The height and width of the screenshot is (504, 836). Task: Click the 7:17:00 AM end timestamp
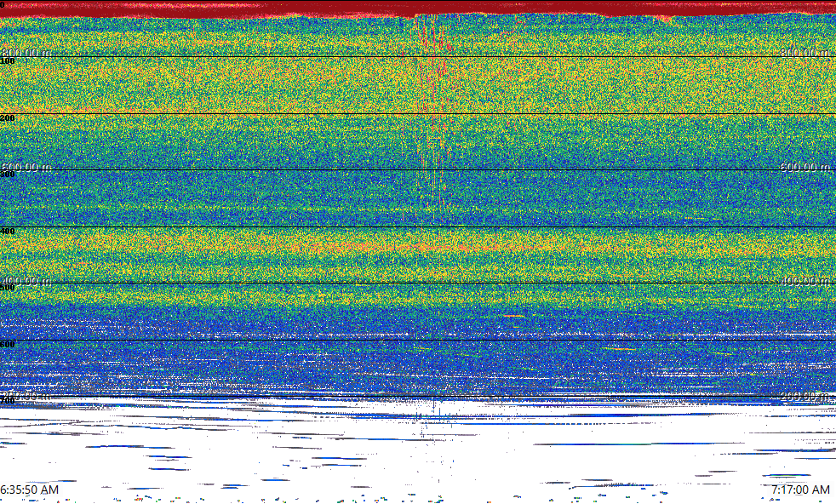[800, 490]
